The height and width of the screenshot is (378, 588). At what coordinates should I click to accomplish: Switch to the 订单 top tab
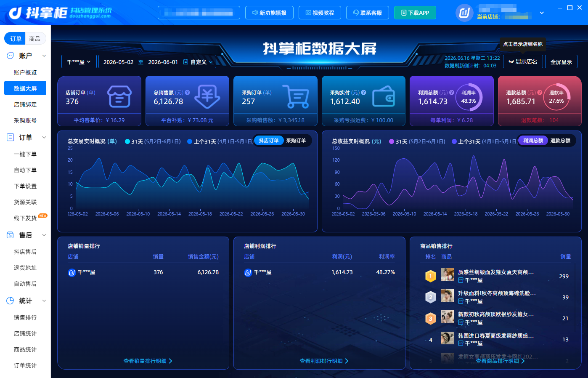[15, 39]
